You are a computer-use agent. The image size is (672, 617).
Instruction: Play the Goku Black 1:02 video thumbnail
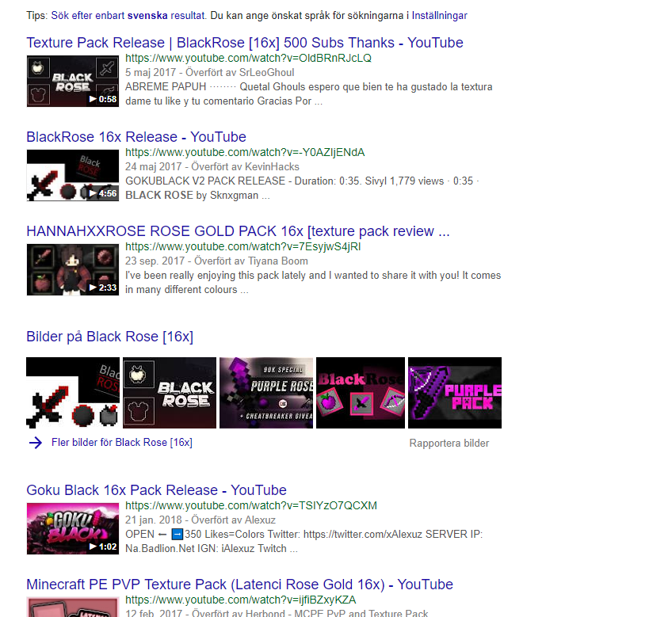[x=73, y=528]
